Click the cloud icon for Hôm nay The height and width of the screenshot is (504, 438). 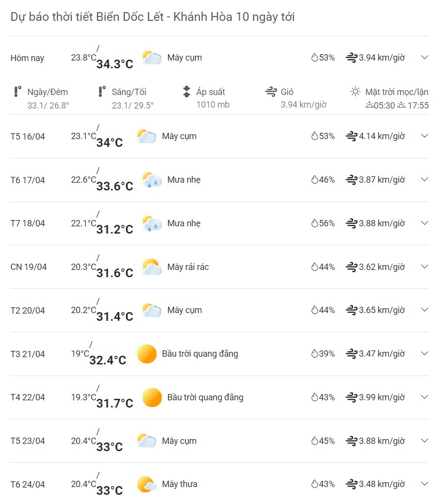coord(152,58)
